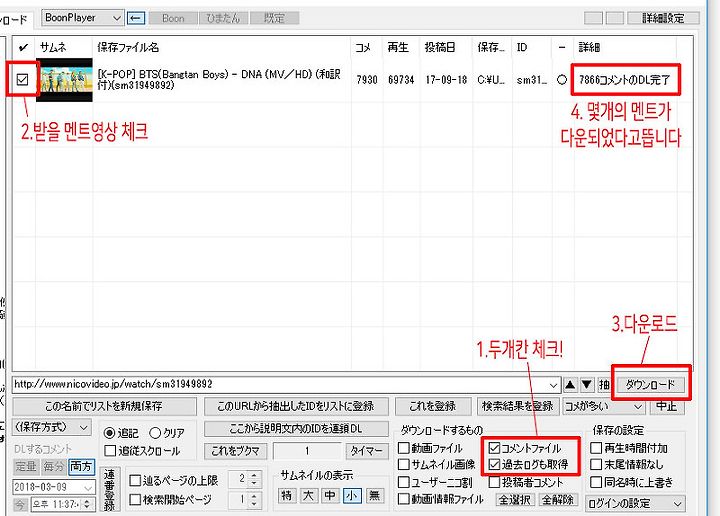
Task: Click the down triangle button next to URL field
Action: 587,385
